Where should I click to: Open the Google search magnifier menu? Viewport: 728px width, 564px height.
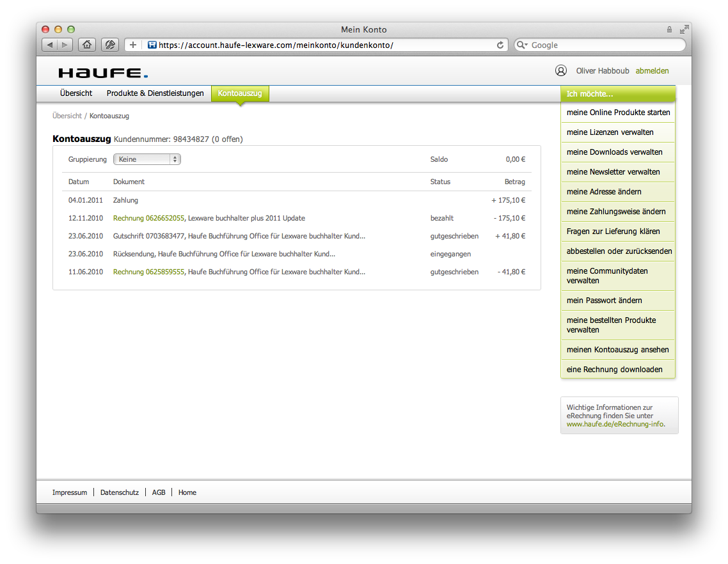click(522, 45)
